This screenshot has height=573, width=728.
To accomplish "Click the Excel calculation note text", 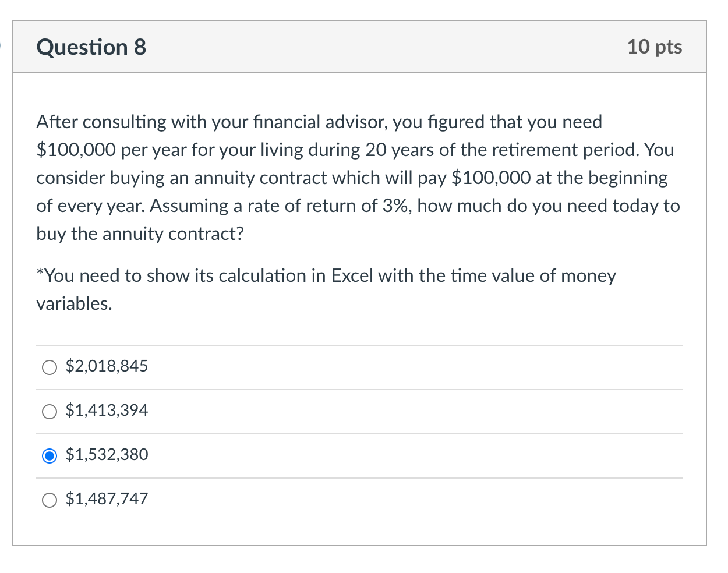I will tap(326, 289).
